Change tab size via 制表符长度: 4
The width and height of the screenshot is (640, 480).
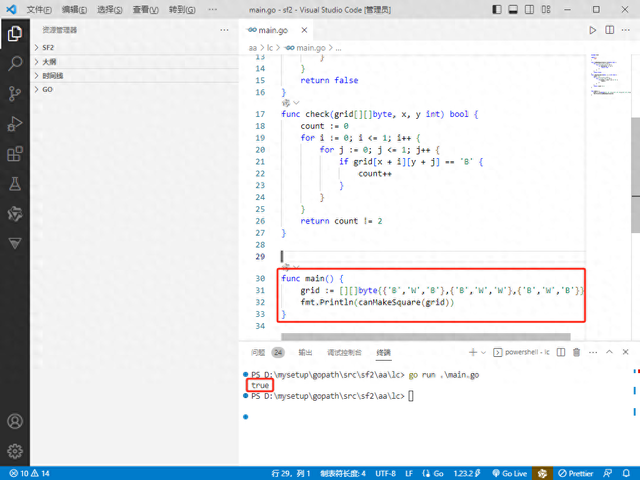coord(343,473)
